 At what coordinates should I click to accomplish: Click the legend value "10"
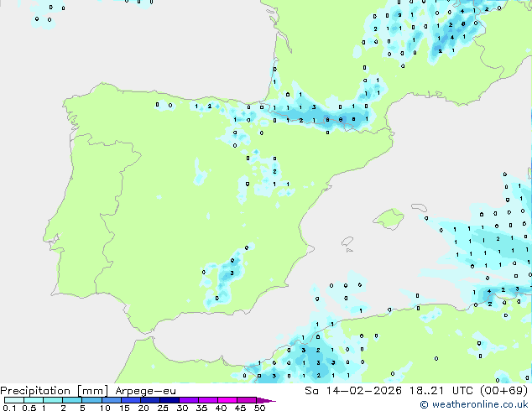tap(105, 408)
